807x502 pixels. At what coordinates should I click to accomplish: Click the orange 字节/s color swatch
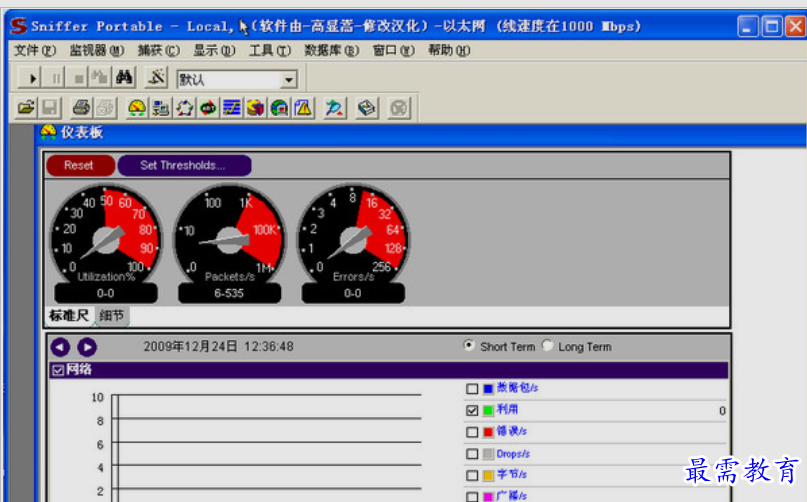click(488, 475)
